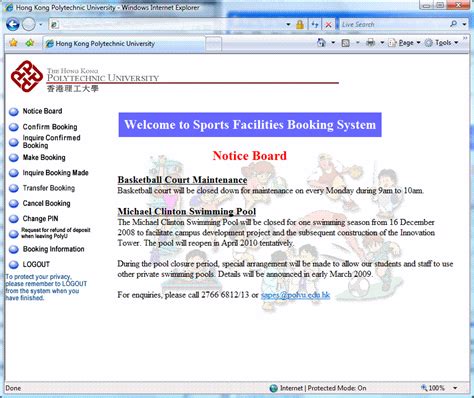Click the Internet zone globe icon

pyautogui.click(x=274, y=388)
